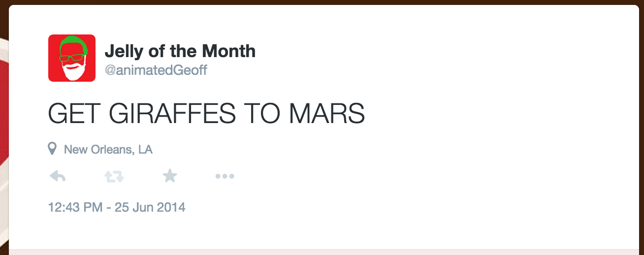Select the "New Orleans, LA" location text
Image resolution: width=644 pixels, height=255 pixels.
pos(108,149)
